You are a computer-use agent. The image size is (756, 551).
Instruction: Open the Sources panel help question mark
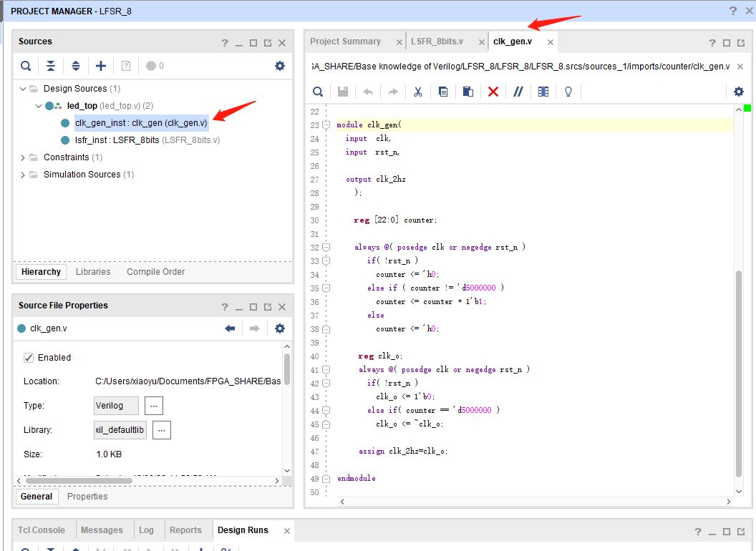click(225, 43)
